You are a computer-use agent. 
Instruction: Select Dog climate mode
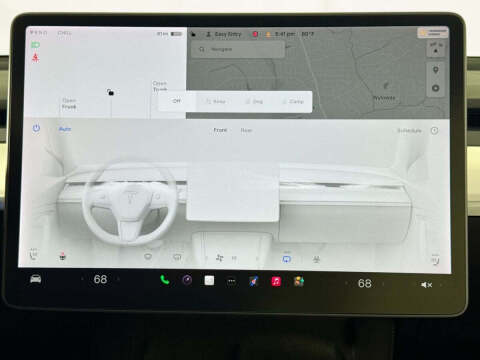tap(254, 101)
